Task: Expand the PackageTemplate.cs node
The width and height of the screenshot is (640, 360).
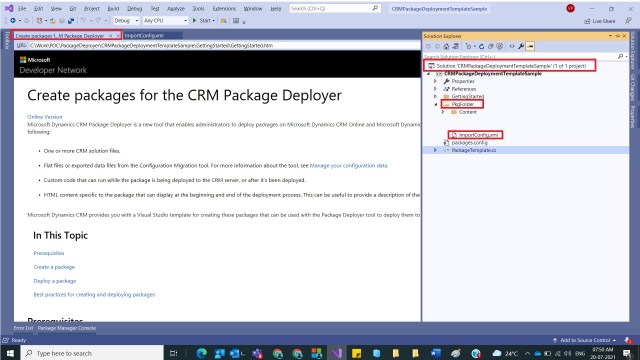Action: 435,150
